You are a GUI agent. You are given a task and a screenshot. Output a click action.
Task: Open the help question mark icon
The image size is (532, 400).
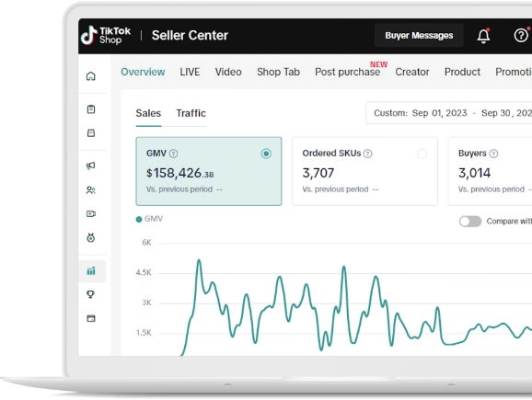[x=521, y=35]
